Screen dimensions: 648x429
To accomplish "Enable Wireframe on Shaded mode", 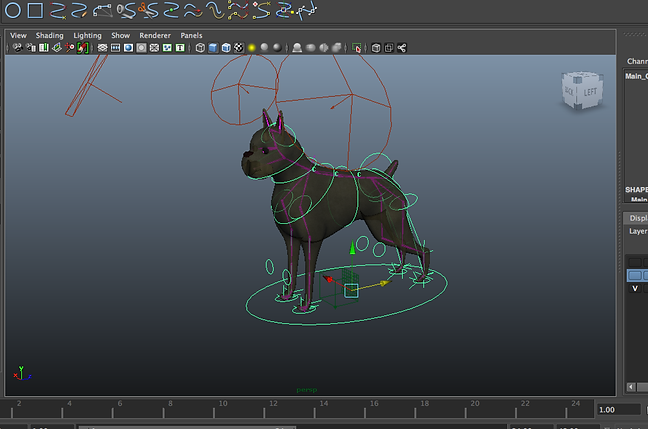I will coord(226,48).
